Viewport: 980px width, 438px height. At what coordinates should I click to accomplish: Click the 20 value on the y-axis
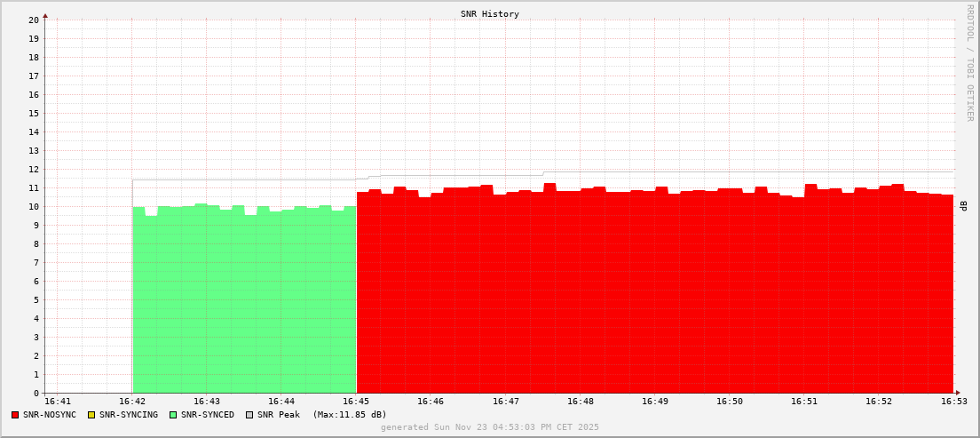click(x=34, y=20)
